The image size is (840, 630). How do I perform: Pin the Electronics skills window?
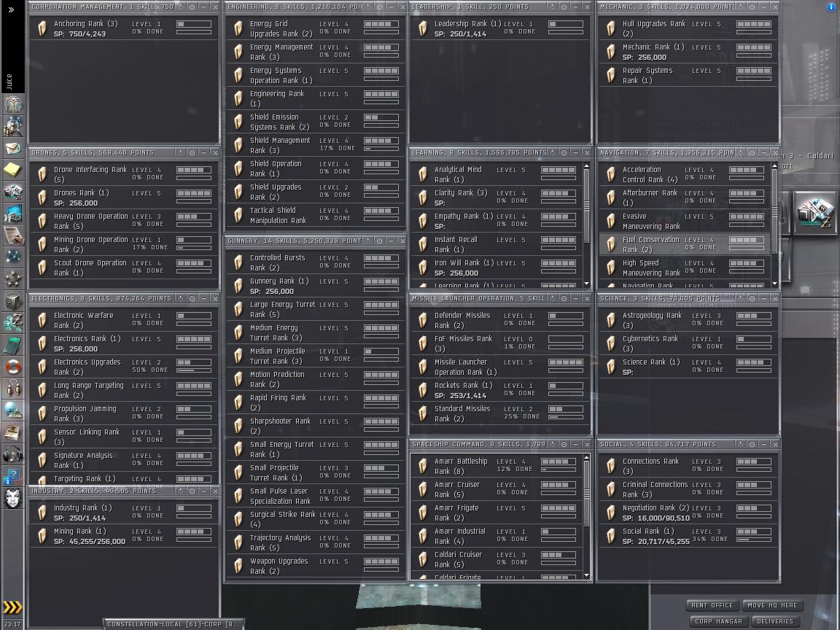pyautogui.click(x=181, y=298)
